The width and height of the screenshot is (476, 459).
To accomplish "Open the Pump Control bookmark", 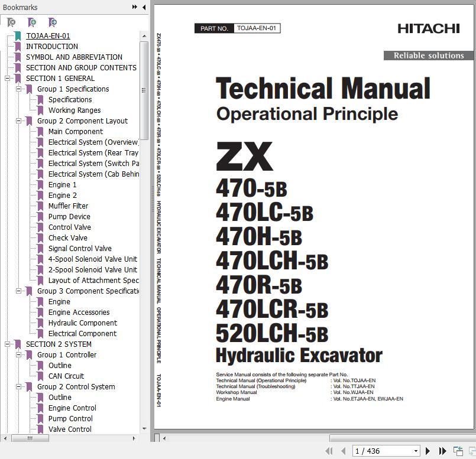I will tap(70, 418).
